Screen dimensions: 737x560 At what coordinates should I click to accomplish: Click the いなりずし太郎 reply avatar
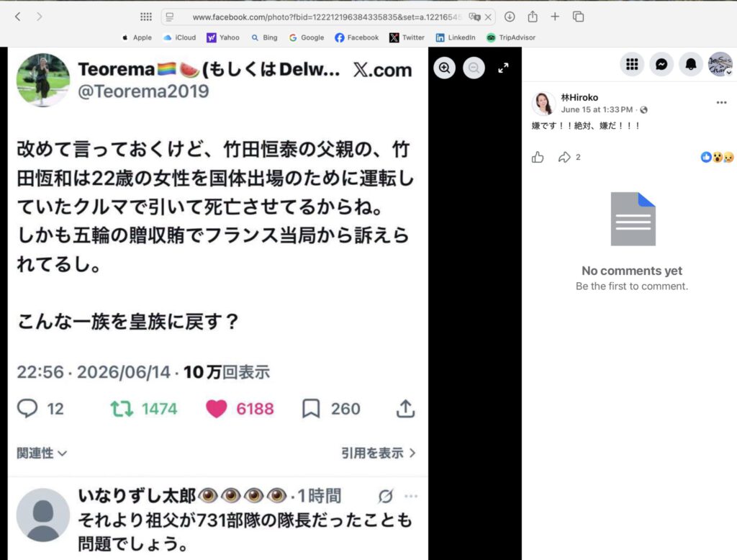(x=43, y=515)
